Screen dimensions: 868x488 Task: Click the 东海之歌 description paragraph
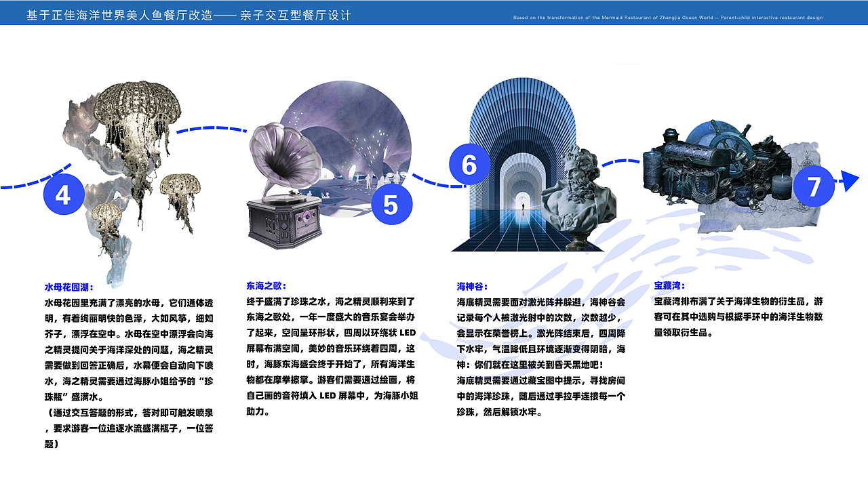[x=332, y=357]
